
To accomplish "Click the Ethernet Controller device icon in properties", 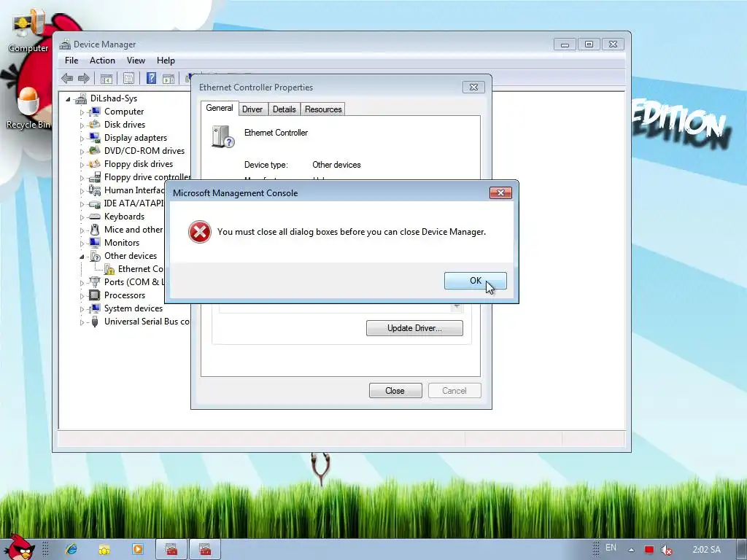I will [222, 136].
